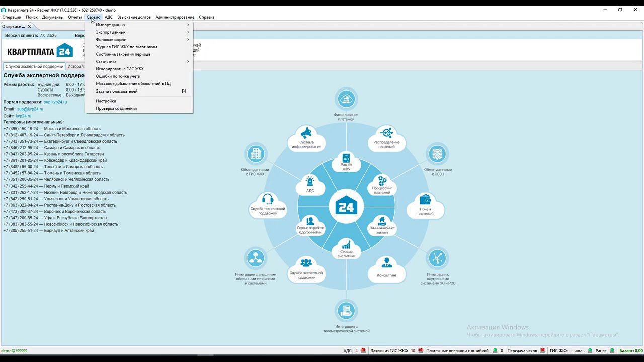Expand the Импорт данных submenu

coord(139,25)
